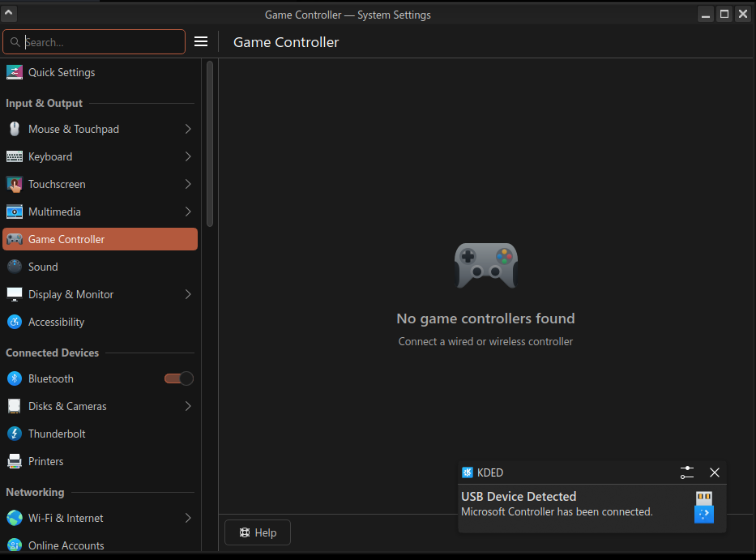756x560 pixels.
Task: Go to the Thunderbolt settings entry
Action: 100,434
